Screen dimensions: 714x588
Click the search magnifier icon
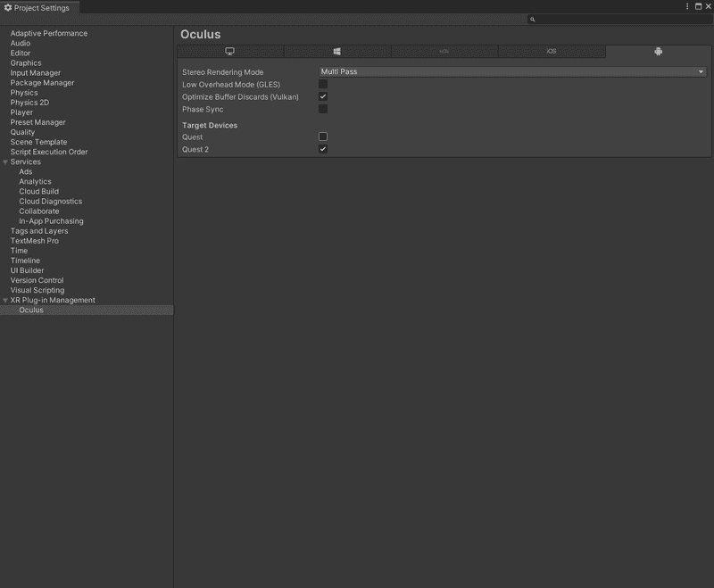click(x=532, y=19)
